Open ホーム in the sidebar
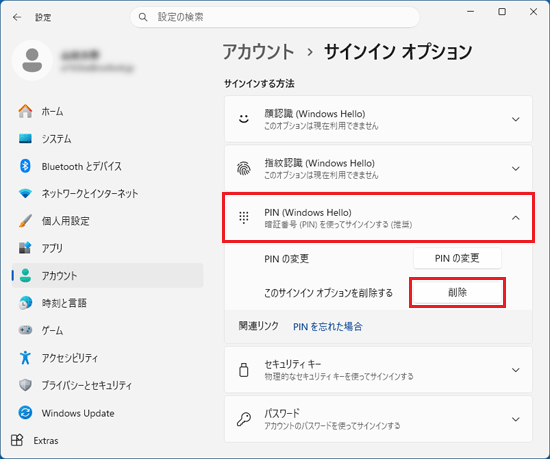This screenshot has height=459, width=550. [108, 111]
